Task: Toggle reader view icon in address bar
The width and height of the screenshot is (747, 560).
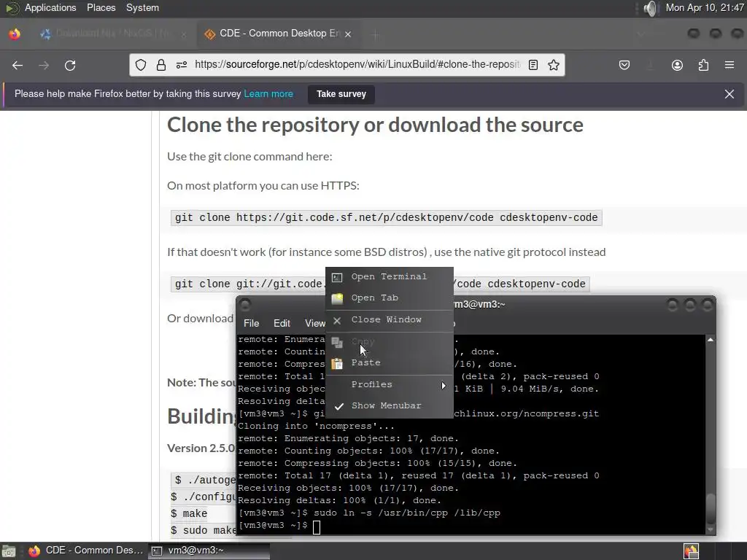Action: 533,65
